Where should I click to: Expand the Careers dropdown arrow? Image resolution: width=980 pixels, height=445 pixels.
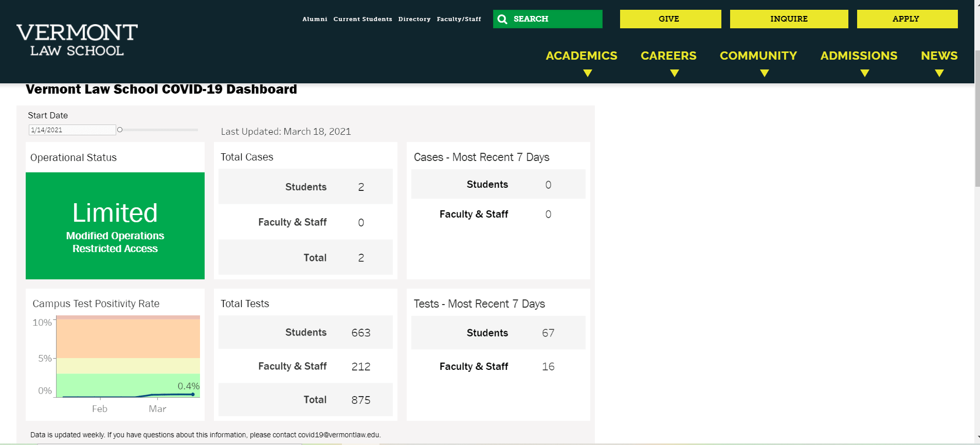point(675,74)
